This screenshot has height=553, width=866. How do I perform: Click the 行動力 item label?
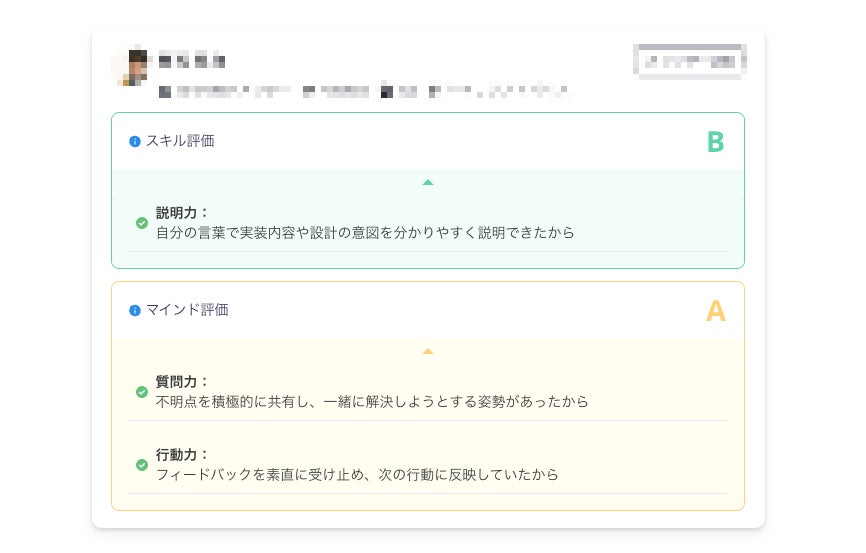[182, 455]
